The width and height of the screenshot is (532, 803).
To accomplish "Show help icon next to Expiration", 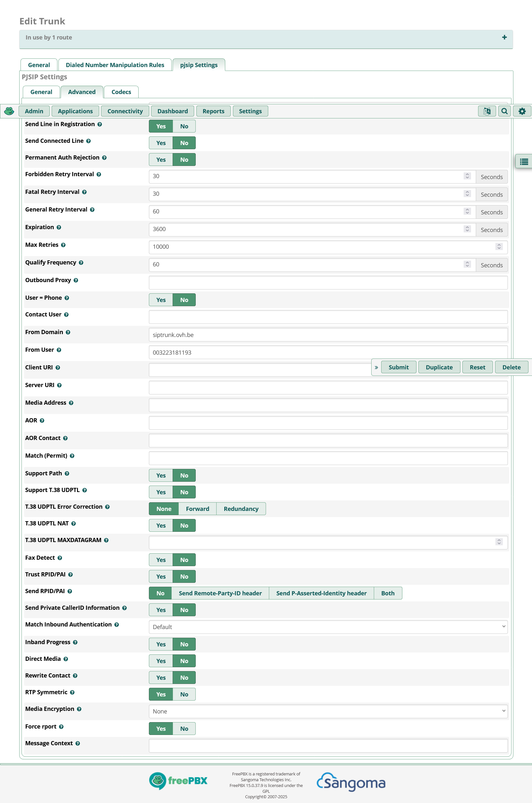I will pos(59,227).
